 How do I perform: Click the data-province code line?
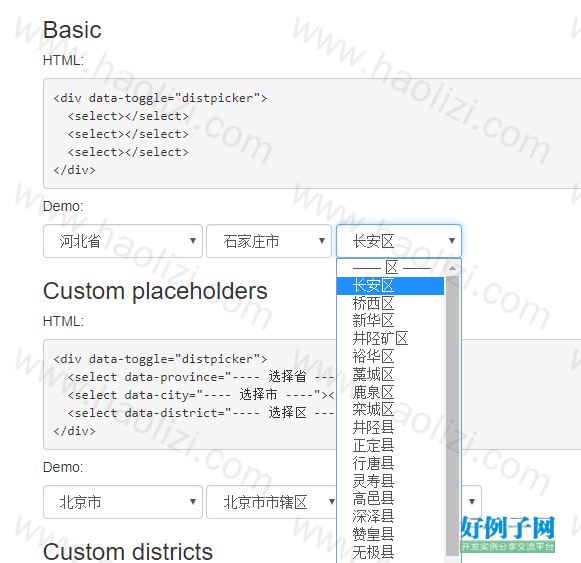click(x=201, y=377)
